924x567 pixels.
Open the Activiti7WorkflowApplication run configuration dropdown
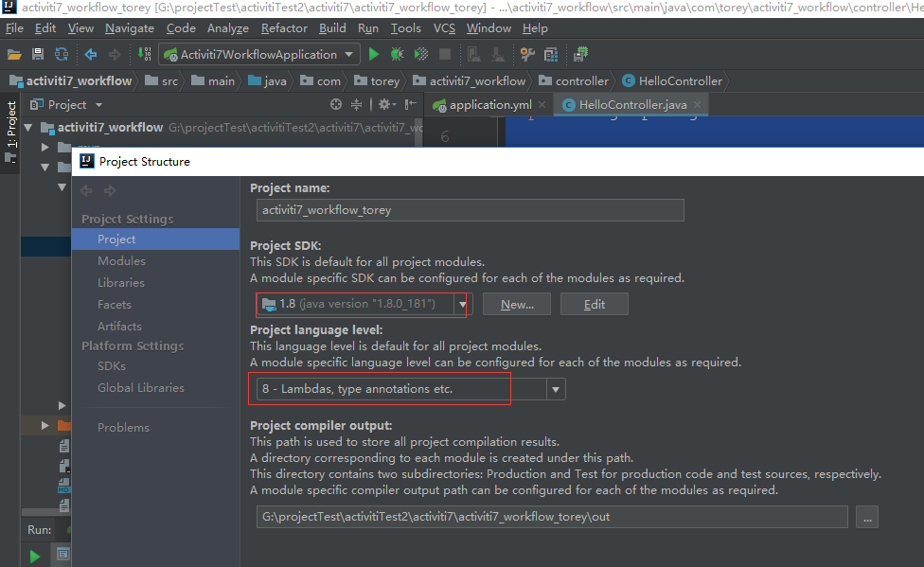coord(259,54)
